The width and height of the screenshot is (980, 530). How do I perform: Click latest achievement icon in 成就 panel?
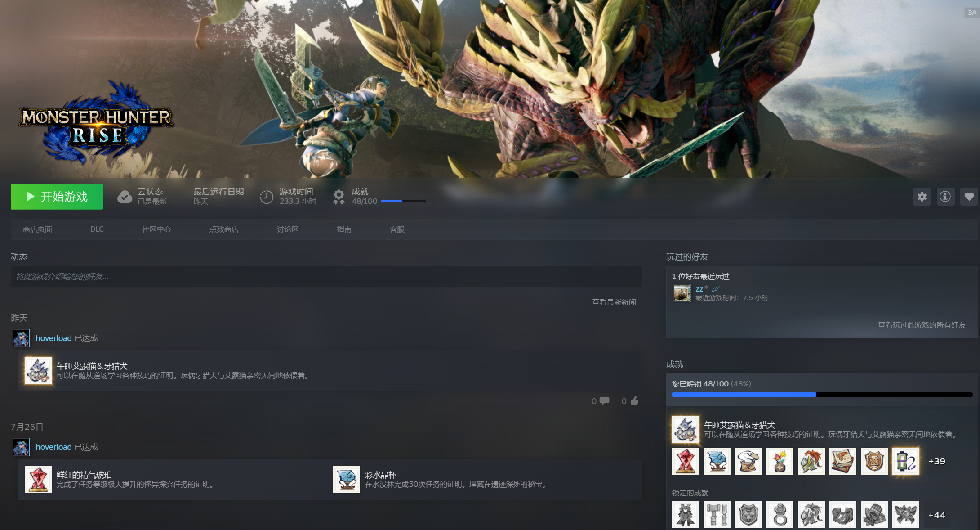686,430
